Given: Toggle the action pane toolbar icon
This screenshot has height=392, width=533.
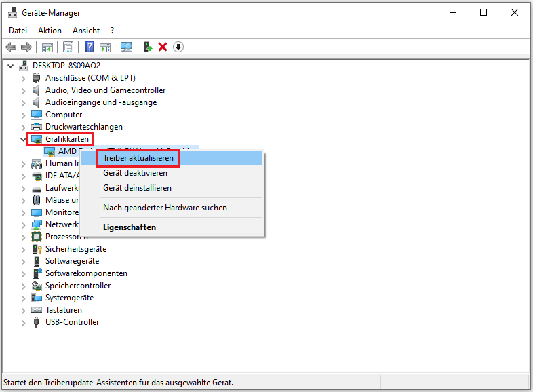Looking at the screenshot, I should [105, 47].
